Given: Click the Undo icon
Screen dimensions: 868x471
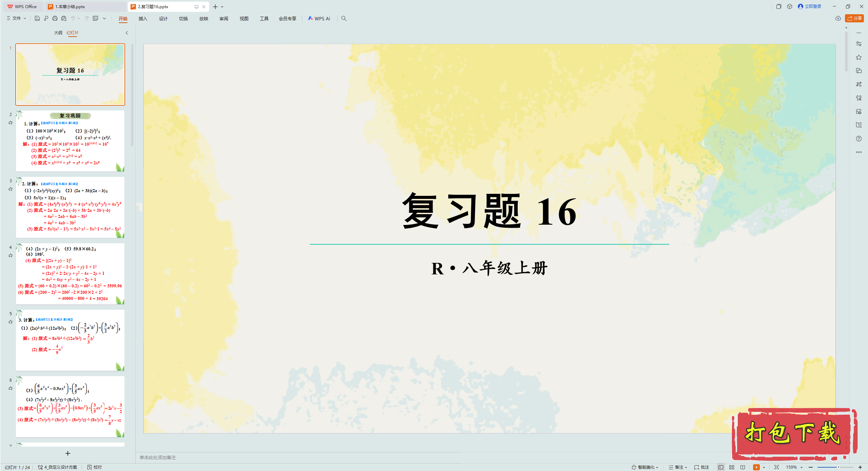Looking at the screenshot, I should point(74,19).
